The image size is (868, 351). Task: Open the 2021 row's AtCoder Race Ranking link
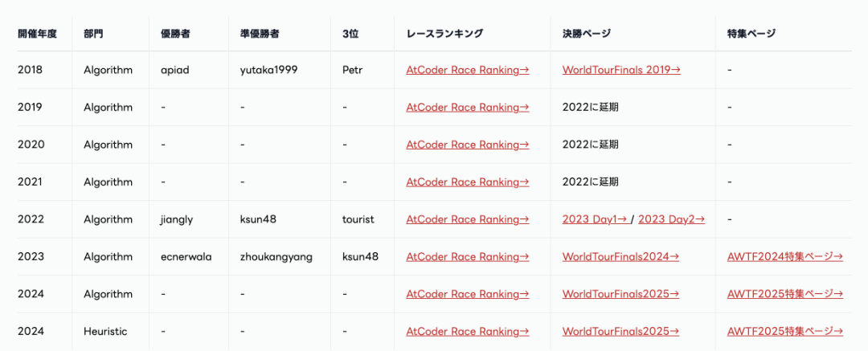(467, 182)
